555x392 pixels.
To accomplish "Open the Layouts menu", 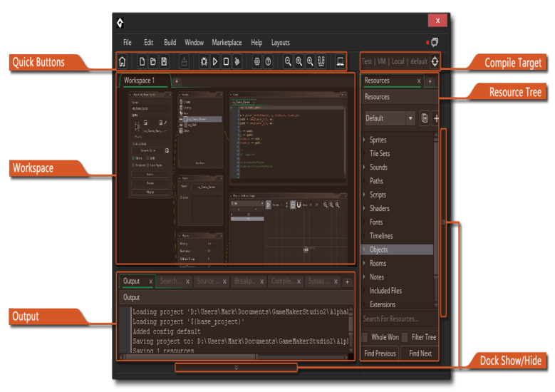I will [x=280, y=43].
